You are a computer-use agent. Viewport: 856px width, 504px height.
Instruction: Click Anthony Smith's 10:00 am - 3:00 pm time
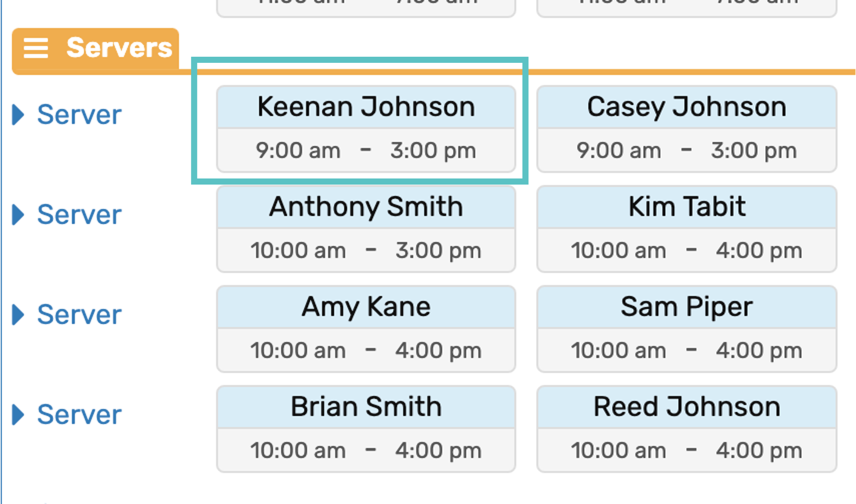[x=366, y=250]
